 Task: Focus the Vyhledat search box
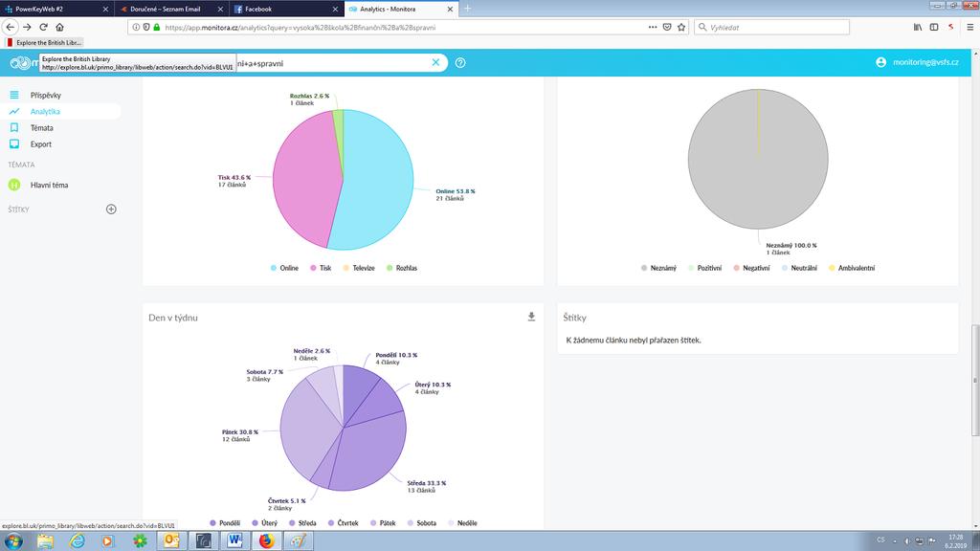[x=772, y=27]
